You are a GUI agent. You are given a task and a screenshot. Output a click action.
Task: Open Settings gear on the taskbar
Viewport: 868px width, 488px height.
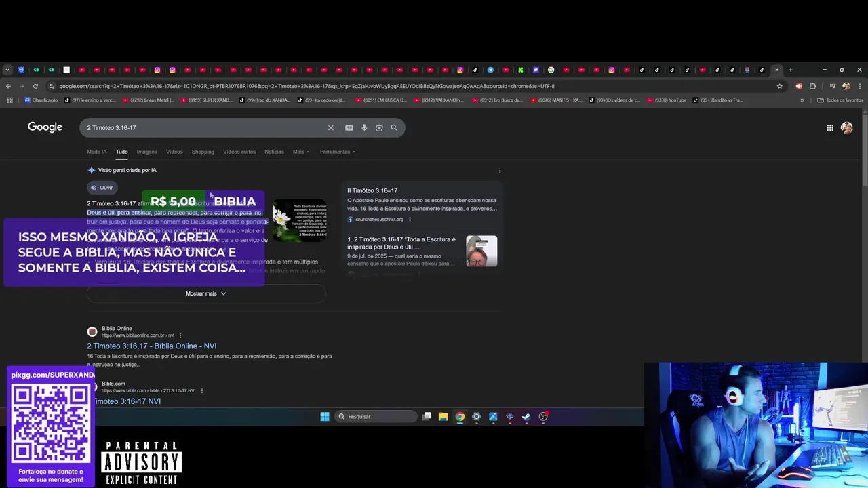476,417
